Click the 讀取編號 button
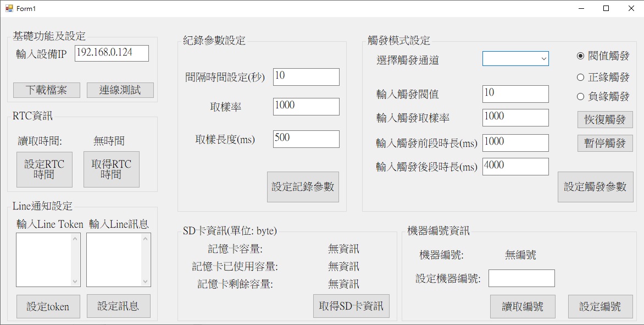 pos(523,307)
